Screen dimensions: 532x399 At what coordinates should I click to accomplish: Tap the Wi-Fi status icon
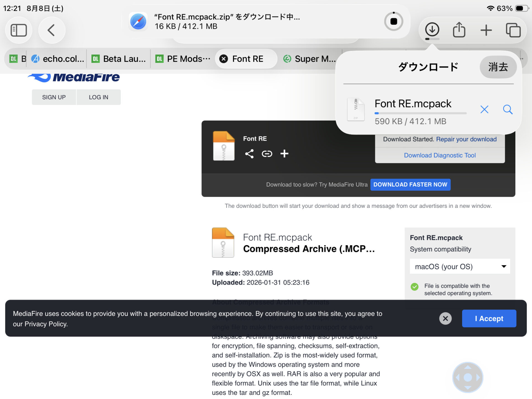tap(490, 8)
